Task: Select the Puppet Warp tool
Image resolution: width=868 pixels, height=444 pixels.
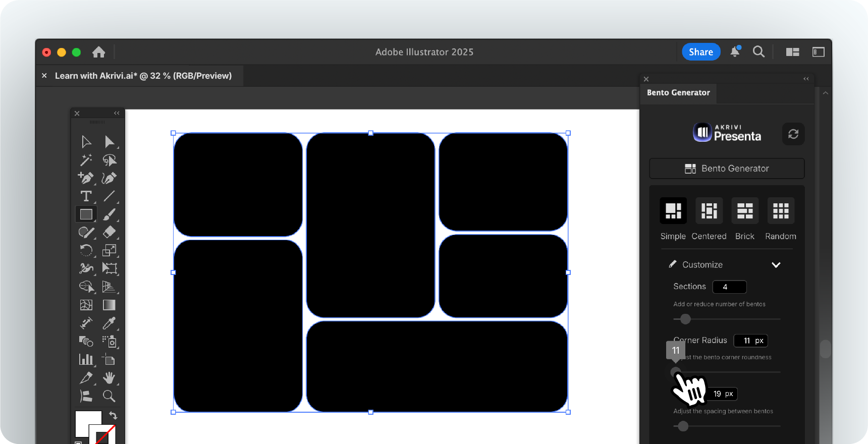Action: pyautogui.click(x=86, y=268)
